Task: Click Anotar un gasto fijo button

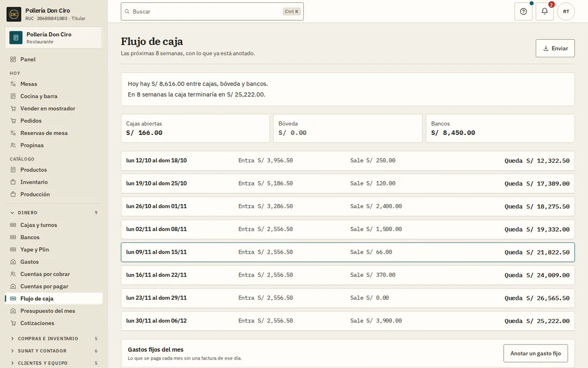Action: (x=536, y=353)
